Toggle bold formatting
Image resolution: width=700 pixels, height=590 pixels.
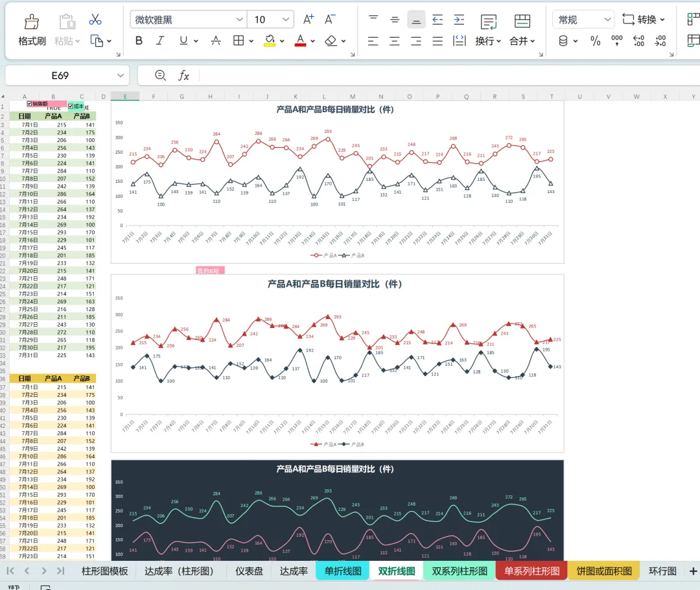(x=139, y=41)
